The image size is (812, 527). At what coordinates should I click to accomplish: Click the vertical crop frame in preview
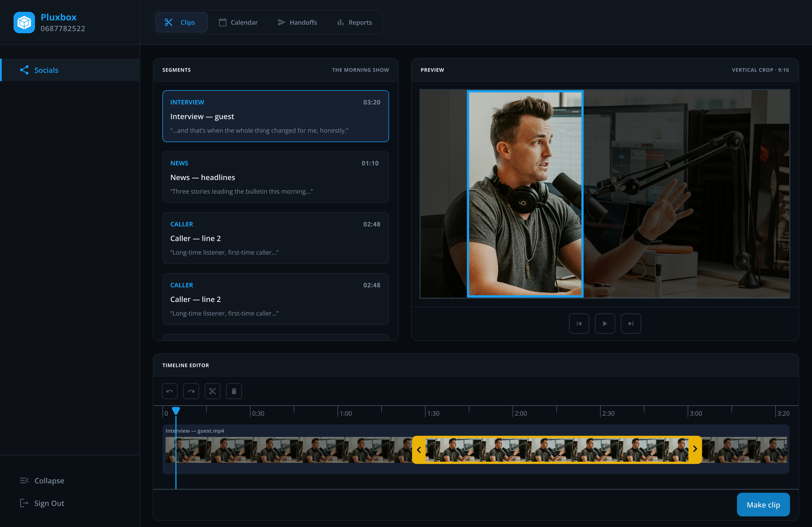(525, 194)
